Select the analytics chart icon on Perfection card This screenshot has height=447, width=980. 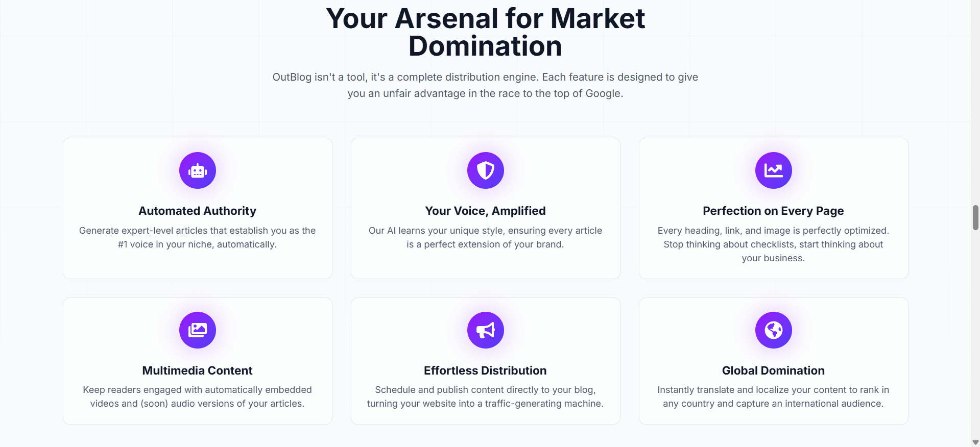pos(773,170)
